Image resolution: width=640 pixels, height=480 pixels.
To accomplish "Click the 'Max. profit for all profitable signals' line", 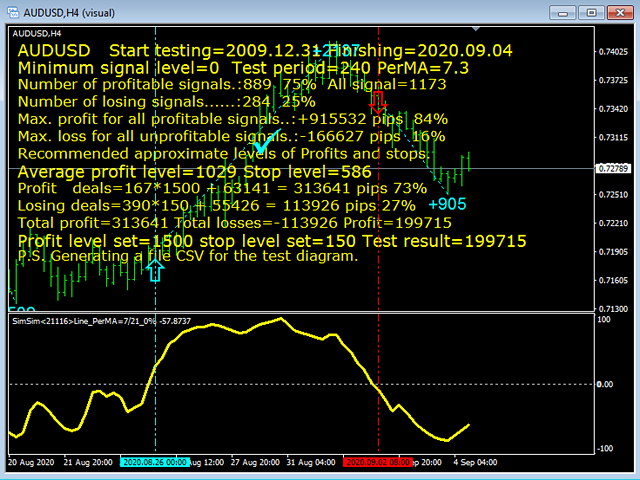I will [233, 119].
